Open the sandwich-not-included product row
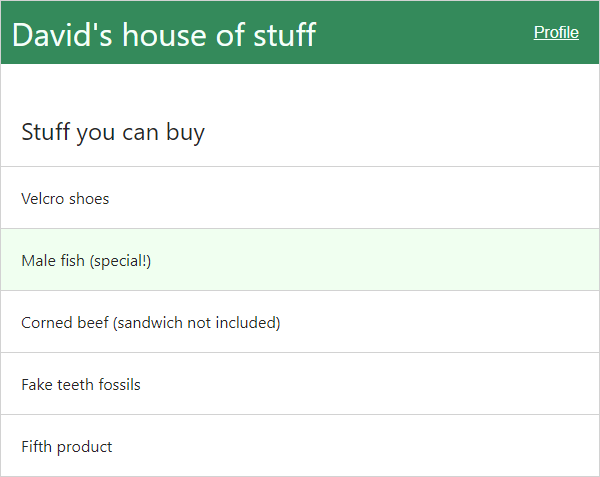Screen dimensions: 600x477 tap(150, 322)
